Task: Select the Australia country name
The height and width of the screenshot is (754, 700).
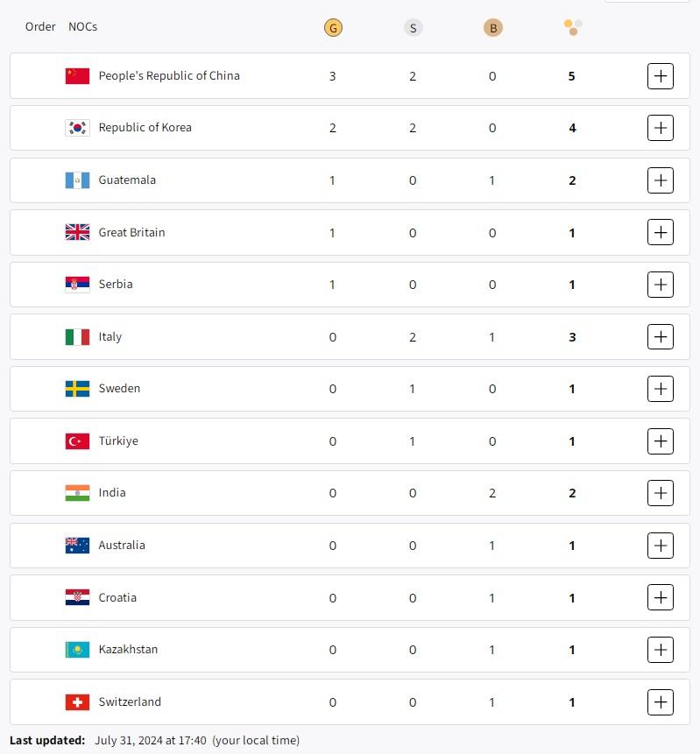Action: 122,546
